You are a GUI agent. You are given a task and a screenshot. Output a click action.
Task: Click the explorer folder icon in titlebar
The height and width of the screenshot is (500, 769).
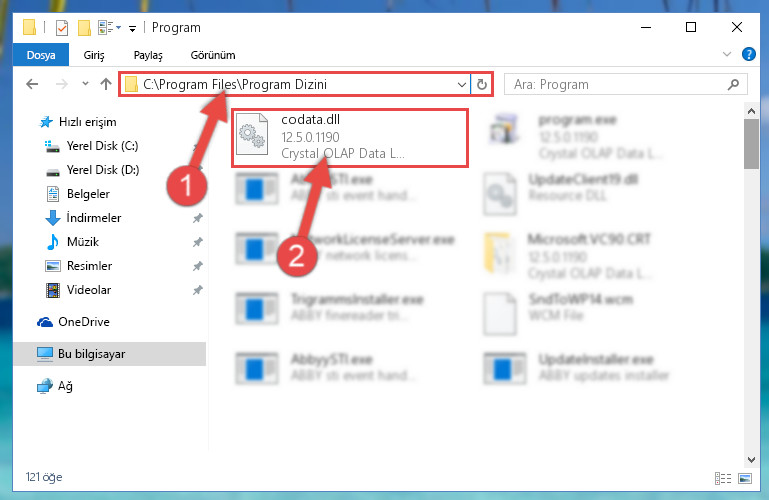[x=29, y=27]
